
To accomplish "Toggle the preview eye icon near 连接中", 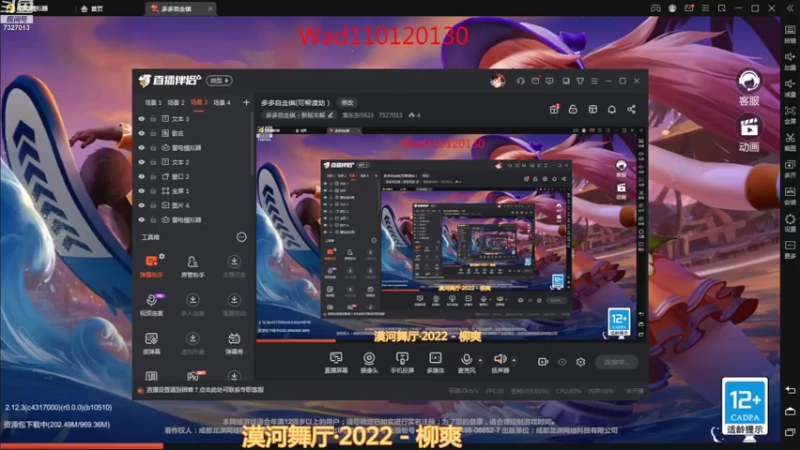I will click(x=562, y=362).
